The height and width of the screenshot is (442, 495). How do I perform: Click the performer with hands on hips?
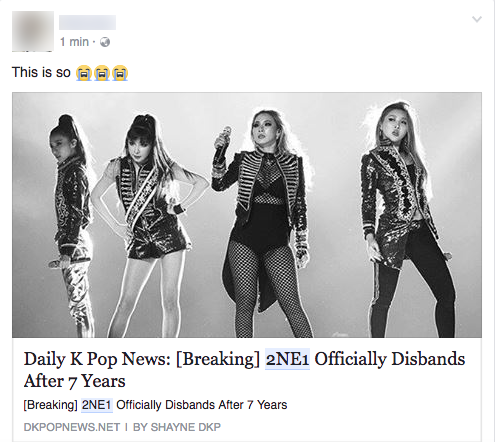(x=147, y=225)
